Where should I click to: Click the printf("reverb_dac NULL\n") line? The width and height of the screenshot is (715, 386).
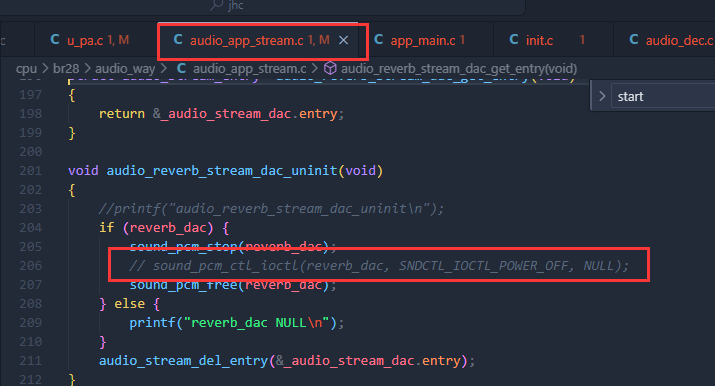pos(237,323)
